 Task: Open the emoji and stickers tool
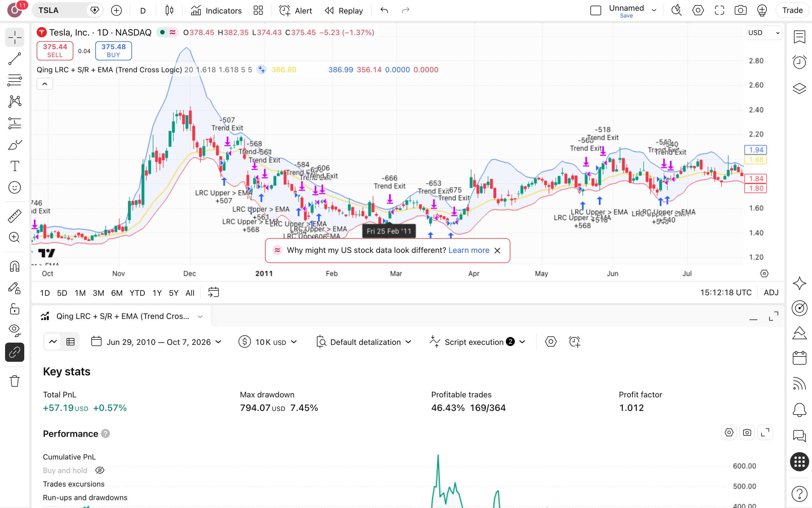(x=14, y=187)
